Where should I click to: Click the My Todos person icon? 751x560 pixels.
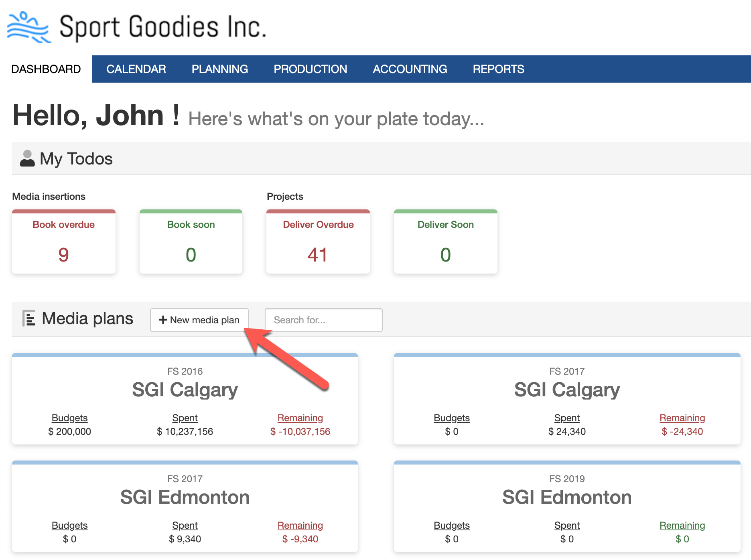[27, 158]
